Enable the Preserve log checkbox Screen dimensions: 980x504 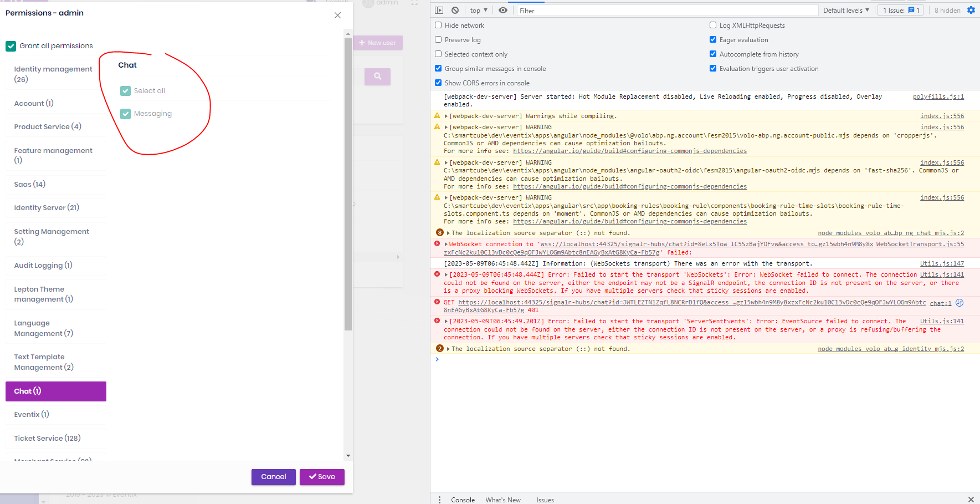point(438,40)
